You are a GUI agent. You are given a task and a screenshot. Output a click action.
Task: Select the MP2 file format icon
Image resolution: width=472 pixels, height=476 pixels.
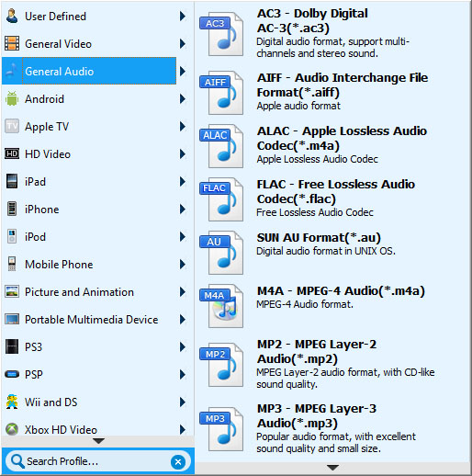[221, 365]
